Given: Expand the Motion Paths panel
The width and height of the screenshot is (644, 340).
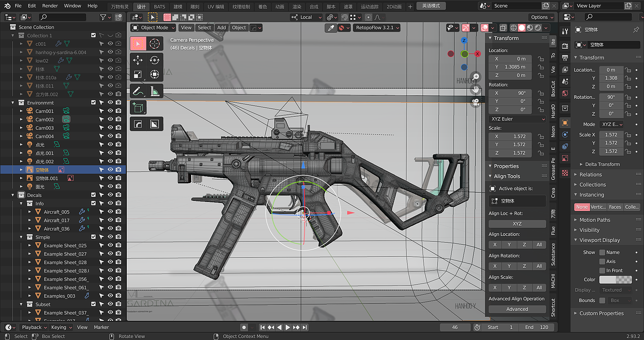Looking at the screenshot, I should [x=595, y=220].
